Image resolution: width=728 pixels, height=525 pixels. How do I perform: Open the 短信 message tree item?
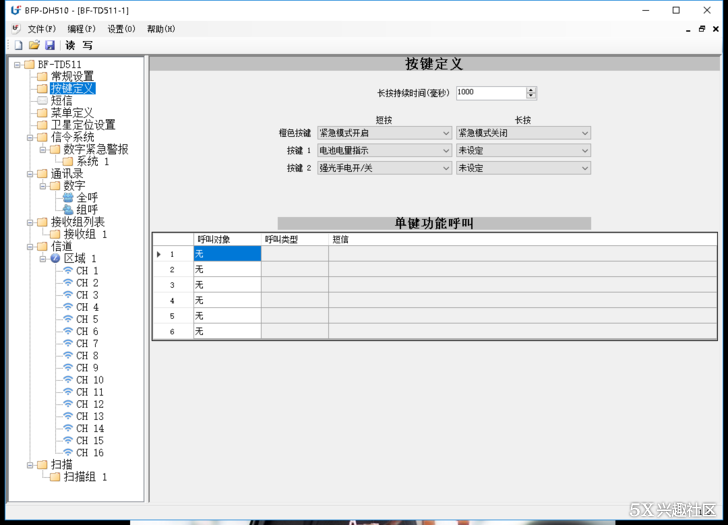coord(61,100)
